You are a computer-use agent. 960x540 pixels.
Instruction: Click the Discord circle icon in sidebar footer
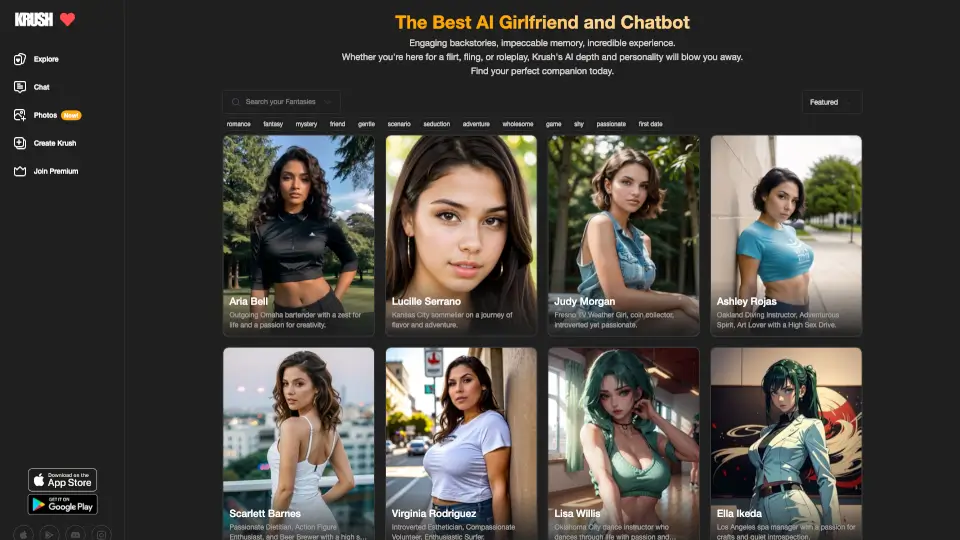click(x=75, y=534)
